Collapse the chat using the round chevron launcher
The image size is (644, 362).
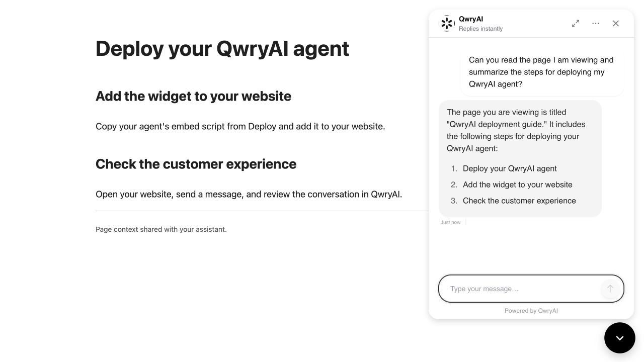(620, 338)
